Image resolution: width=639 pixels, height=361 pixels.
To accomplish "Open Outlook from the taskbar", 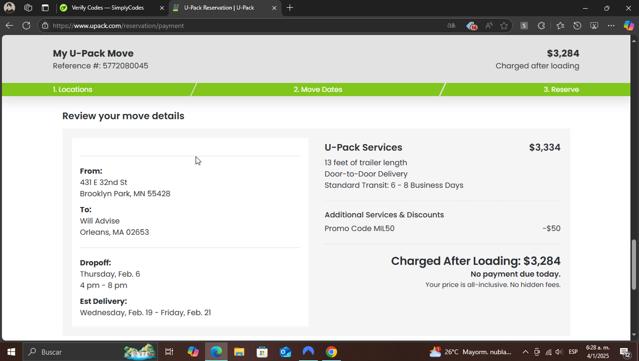I will (285, 352).
